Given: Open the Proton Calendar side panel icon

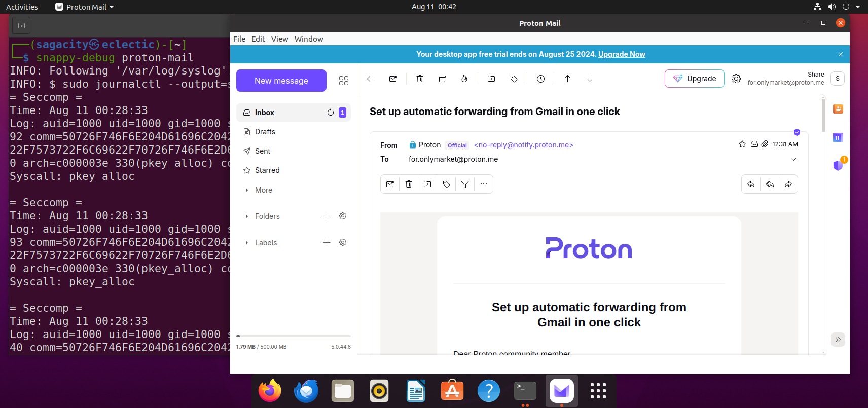Looking at the screenshot, I should coord(838,137).
